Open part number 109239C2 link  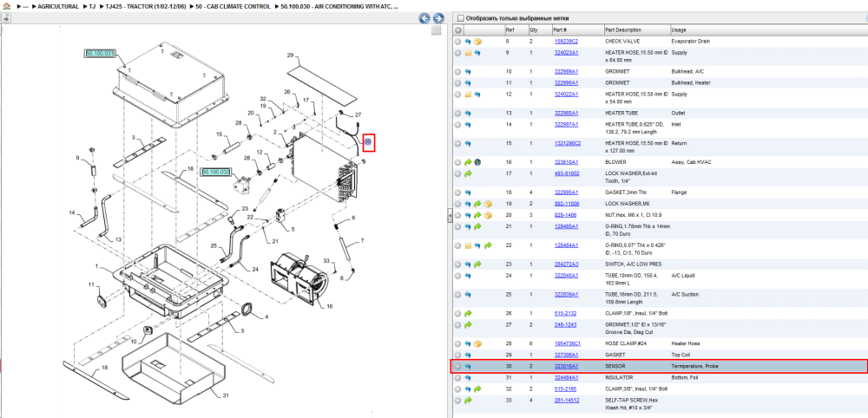[x=566, y=42]
